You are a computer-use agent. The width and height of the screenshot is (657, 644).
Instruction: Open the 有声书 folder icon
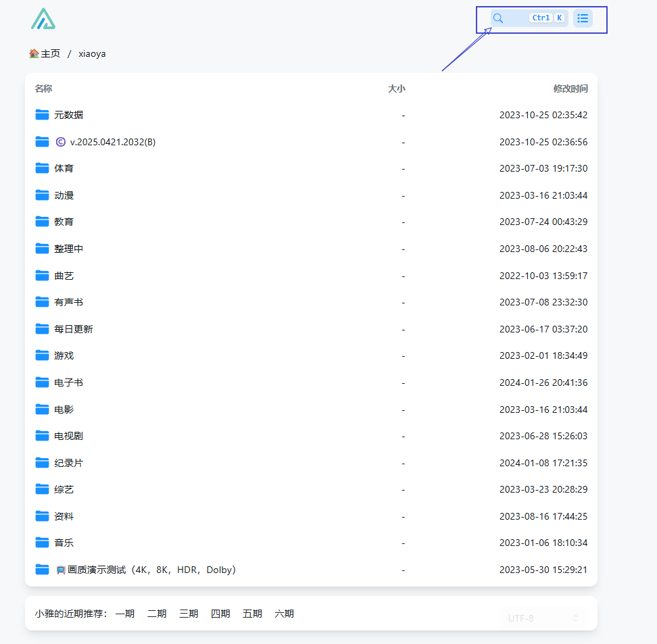42,301
